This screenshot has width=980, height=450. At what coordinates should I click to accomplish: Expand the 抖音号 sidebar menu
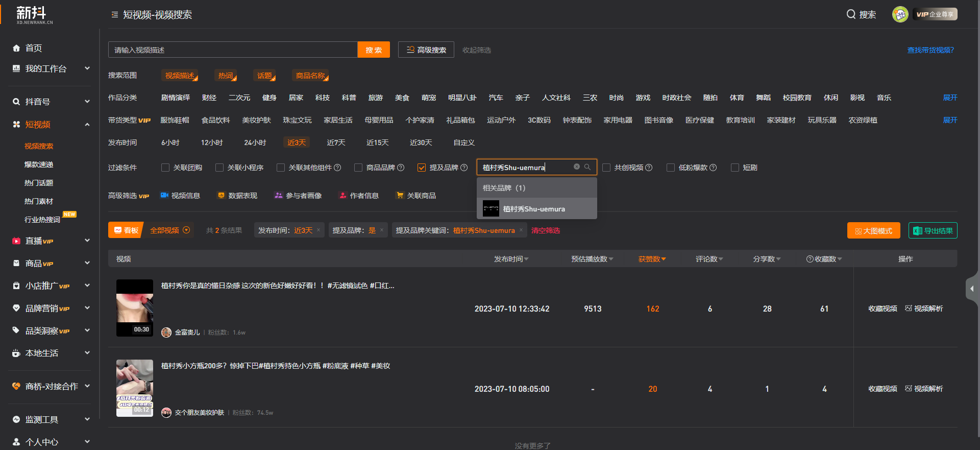87,102
